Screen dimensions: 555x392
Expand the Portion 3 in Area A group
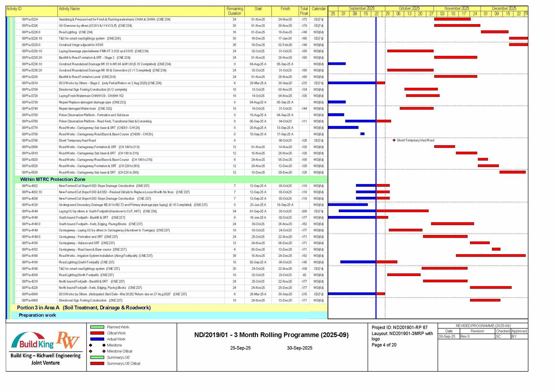click(84, 308)
